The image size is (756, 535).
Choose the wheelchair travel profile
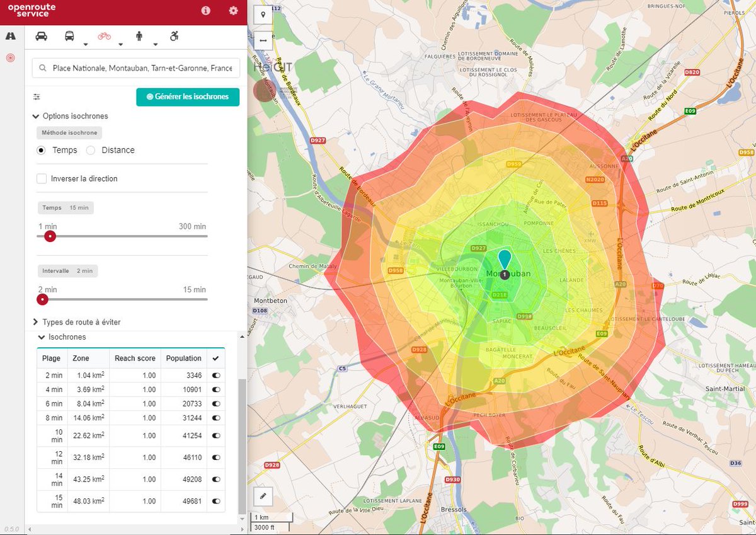pyautogui.click(x=174, y=36)
